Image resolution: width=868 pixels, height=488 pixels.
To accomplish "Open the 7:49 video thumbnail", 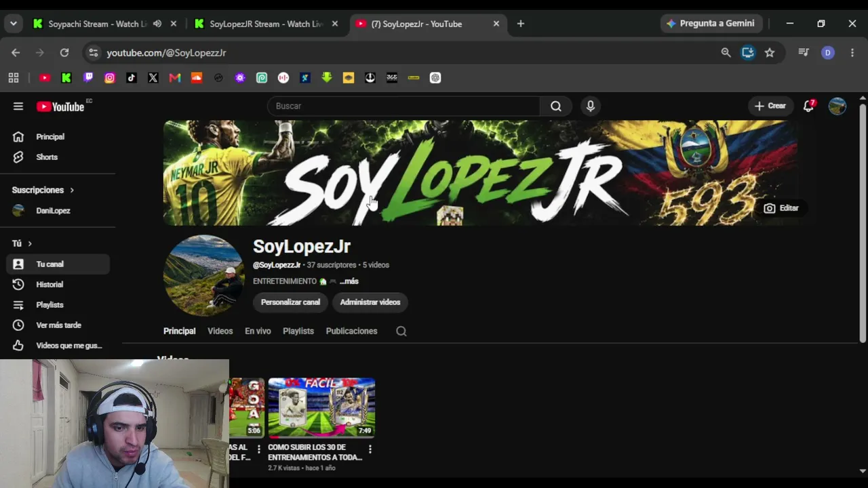I will tap(321, 407).
